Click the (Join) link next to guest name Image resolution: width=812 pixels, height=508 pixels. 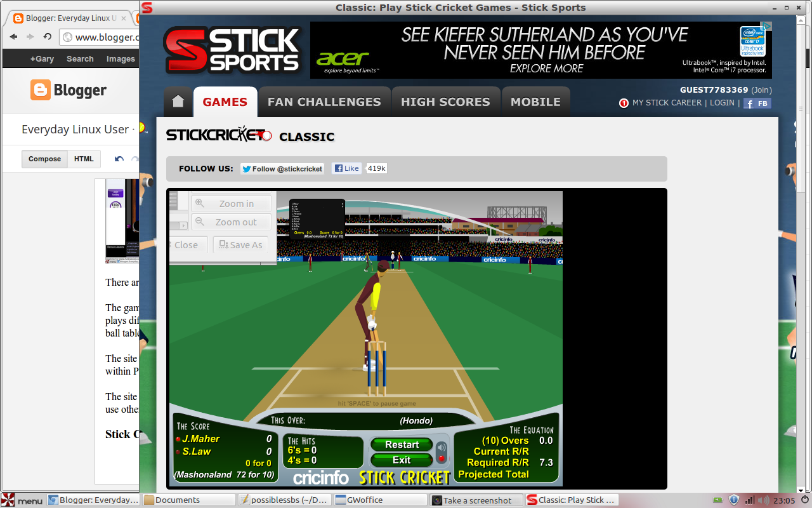click(762, 90)
